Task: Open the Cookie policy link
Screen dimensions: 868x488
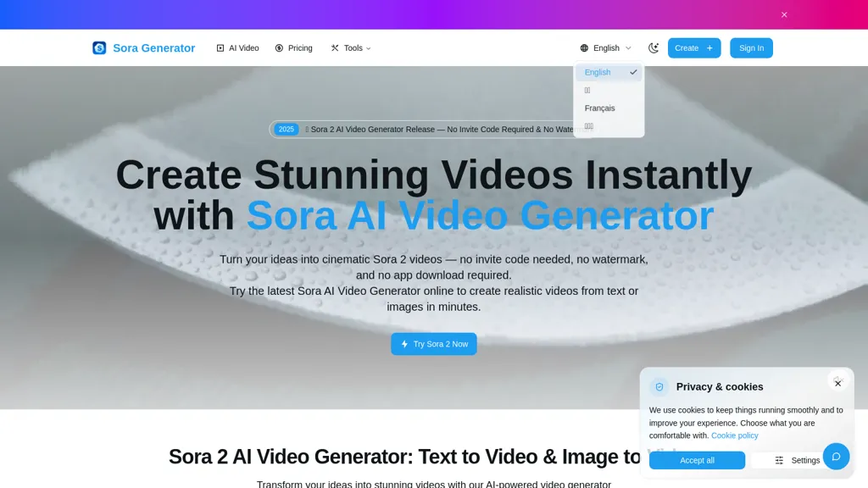Action: 735,435
